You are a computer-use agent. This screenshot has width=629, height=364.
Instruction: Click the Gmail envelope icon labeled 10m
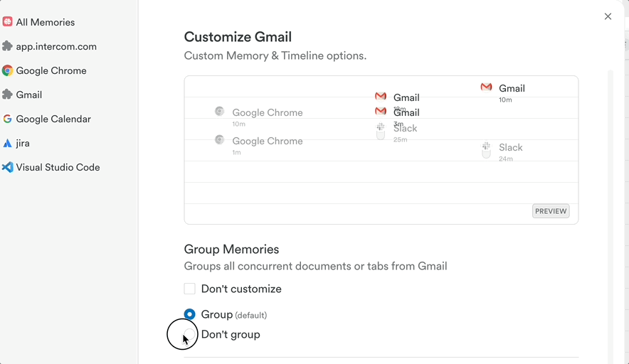486,87
